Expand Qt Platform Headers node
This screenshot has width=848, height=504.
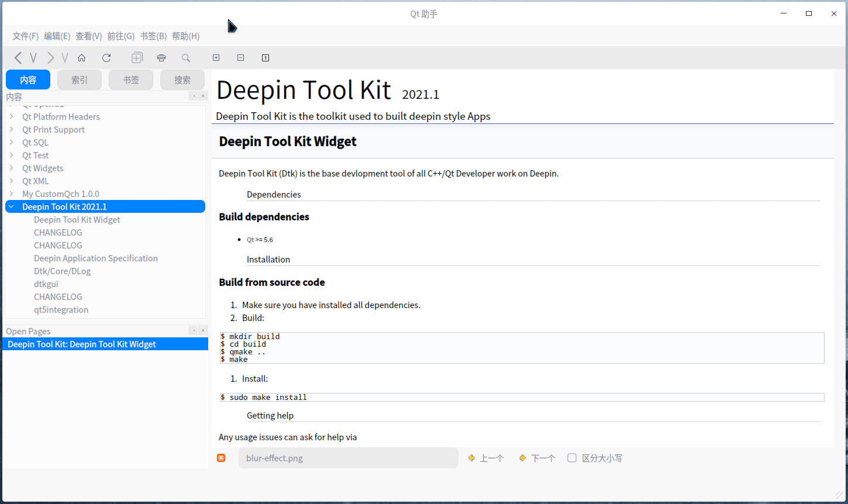12,116
